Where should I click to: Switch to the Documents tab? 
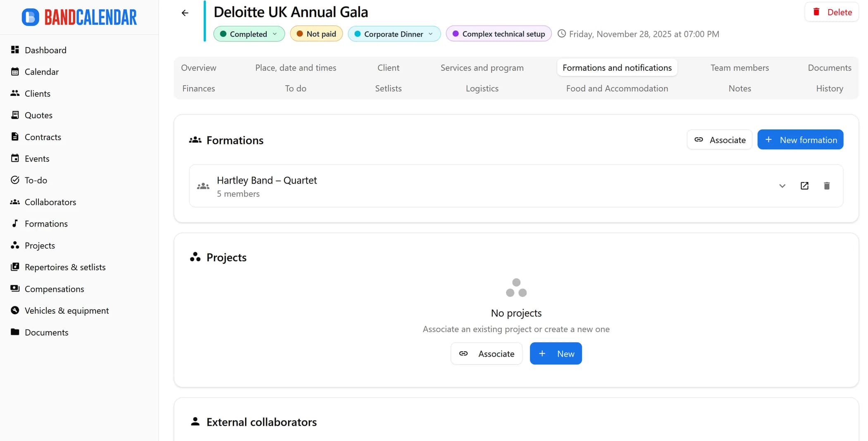tap(830, 67)
